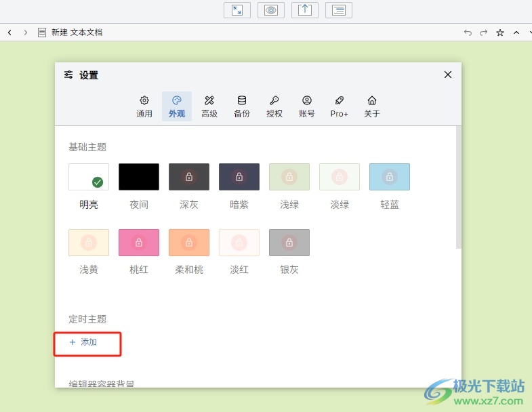Open the 关于 about tab
This screenshot has height=412, width=532.
pos(372,106)
